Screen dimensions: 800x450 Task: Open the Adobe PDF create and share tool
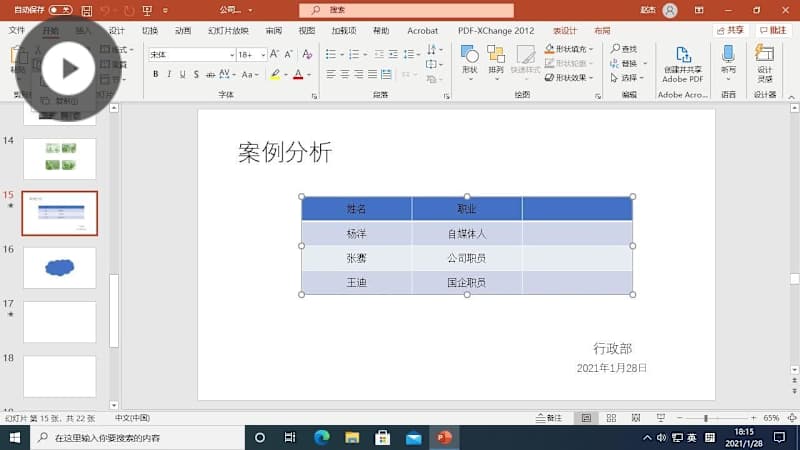pos(683,66)
